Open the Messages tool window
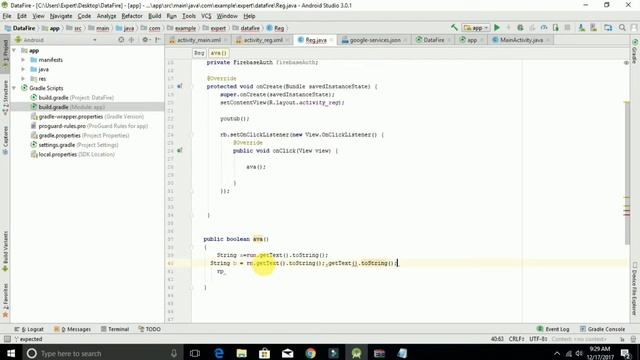 pos(72,329)
